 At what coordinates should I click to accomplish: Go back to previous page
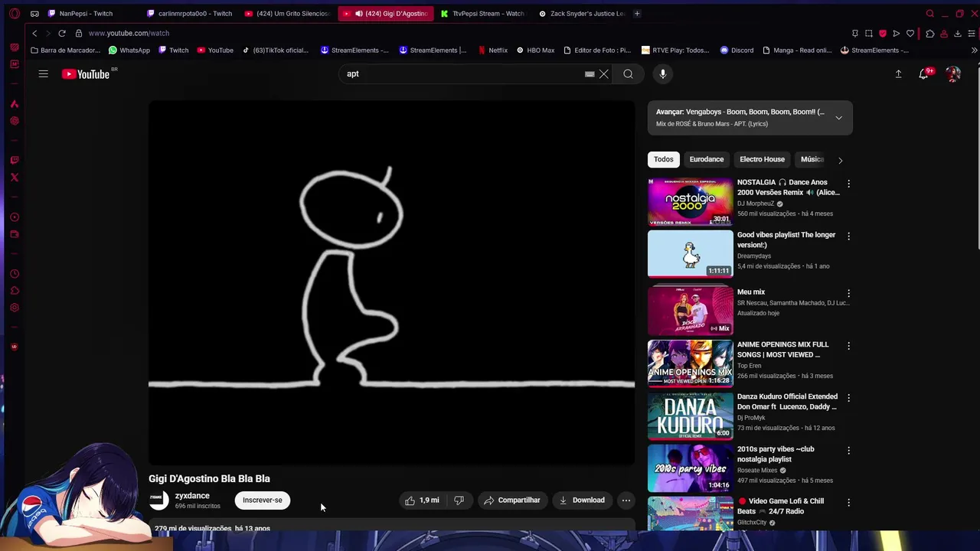pos(34,34)
